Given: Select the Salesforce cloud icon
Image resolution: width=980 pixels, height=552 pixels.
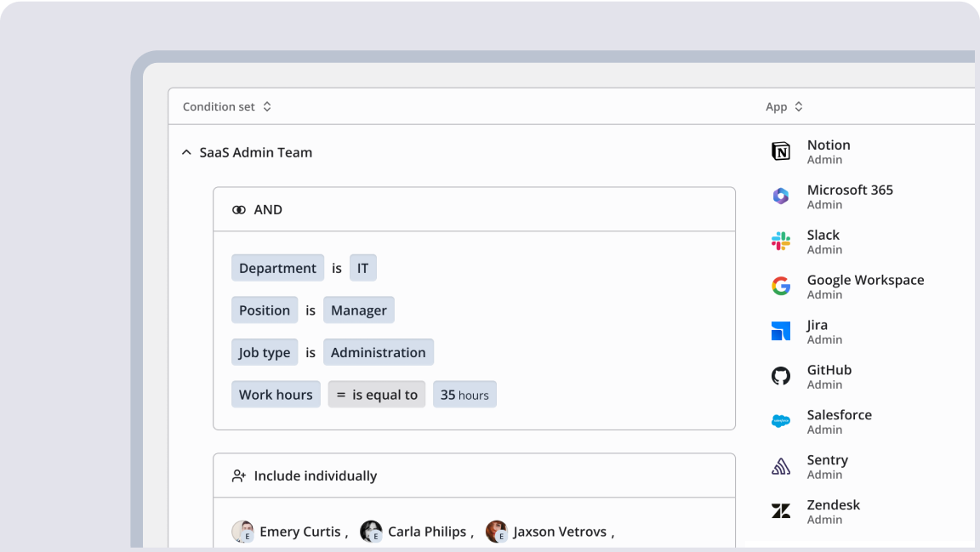Looking at the screenshot, I should coord(780,421).
